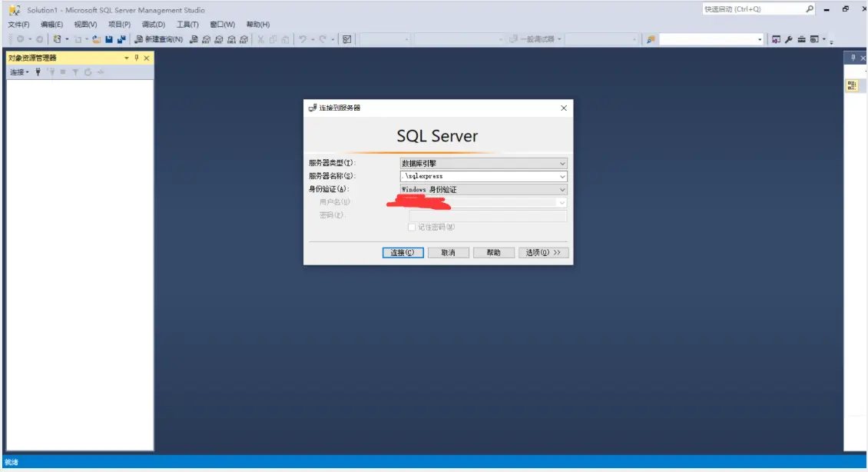
Task: Open the toolbar overflow options arrow
Action: tap(831, 42)
